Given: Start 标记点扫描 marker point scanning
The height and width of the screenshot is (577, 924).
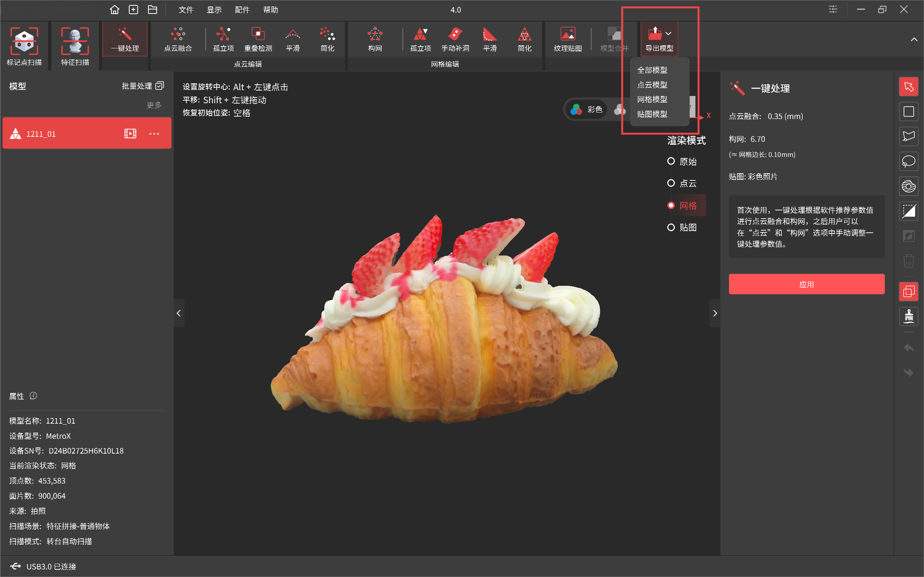Looking at the screenshot, I should 24,41.
